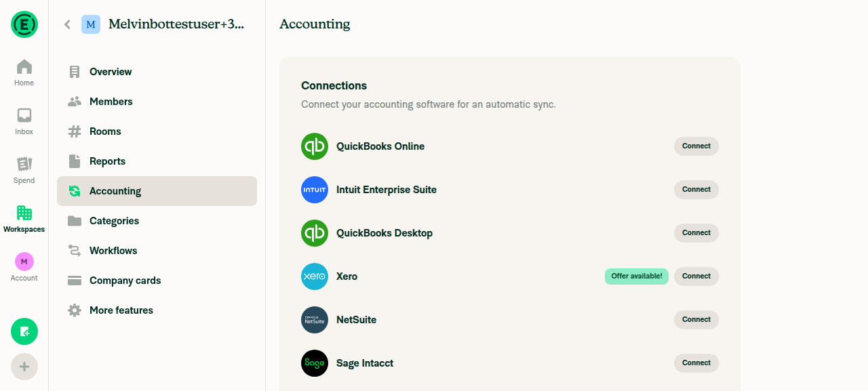
Task: Click the Xero 'Offer available!' badge
Action: (x=637, y=276)
